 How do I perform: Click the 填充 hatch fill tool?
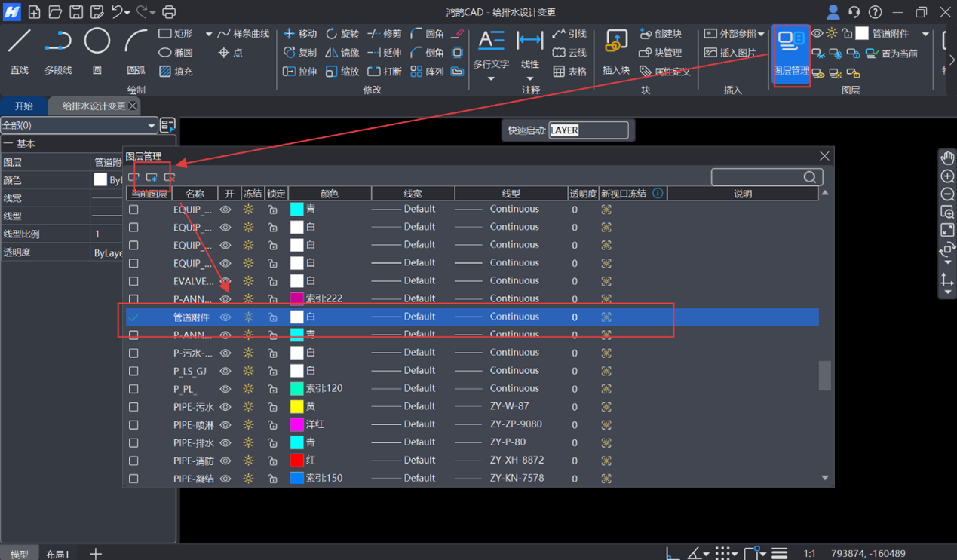(x=176, y=72)
